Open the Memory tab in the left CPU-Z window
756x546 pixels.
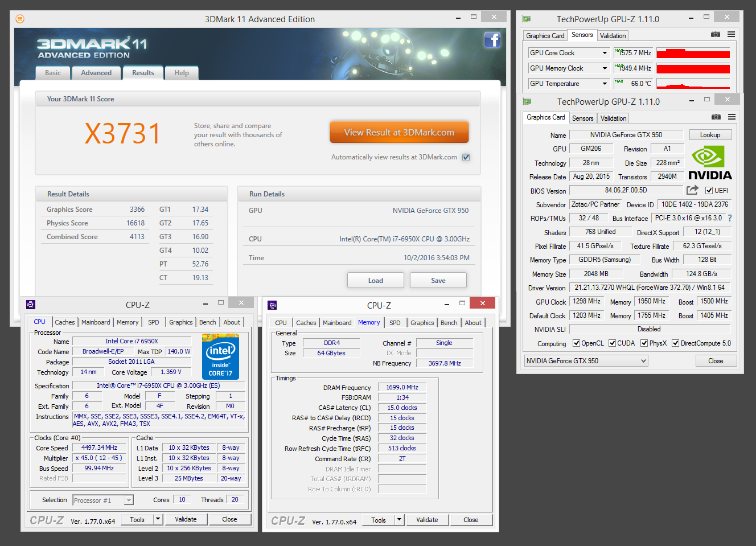click(128, 322)
